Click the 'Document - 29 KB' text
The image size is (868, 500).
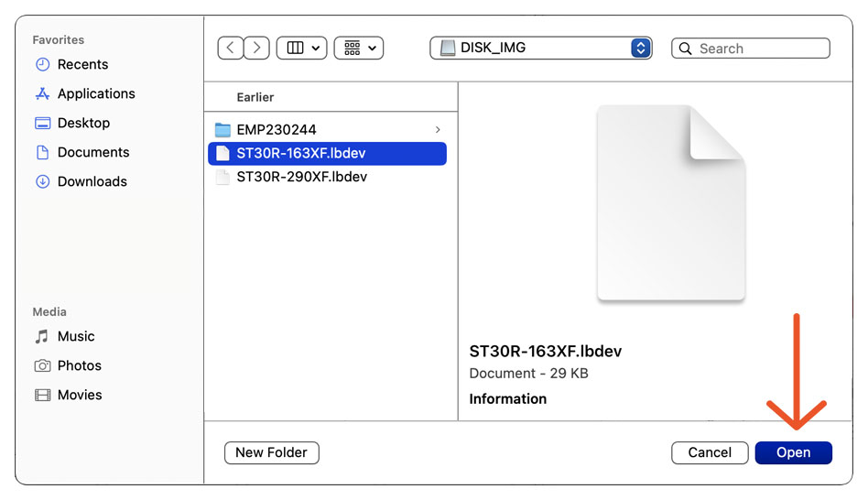(x=528, y=374)
